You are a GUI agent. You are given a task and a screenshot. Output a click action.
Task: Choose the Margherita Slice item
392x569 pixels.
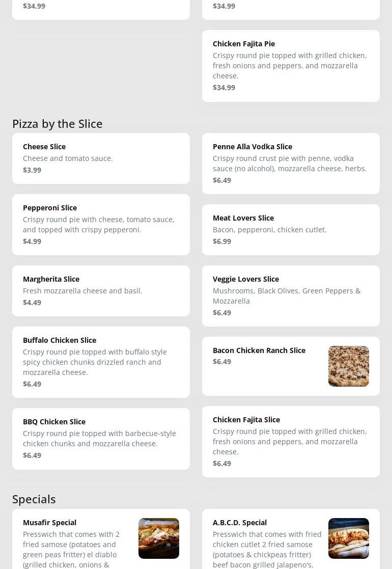point(101,290)
